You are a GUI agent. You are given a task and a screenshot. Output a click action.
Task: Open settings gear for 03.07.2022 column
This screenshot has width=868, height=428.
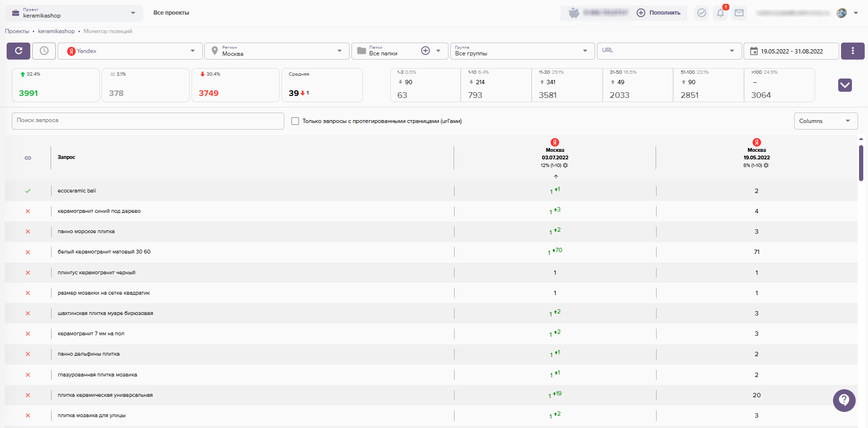click(565, 166)
